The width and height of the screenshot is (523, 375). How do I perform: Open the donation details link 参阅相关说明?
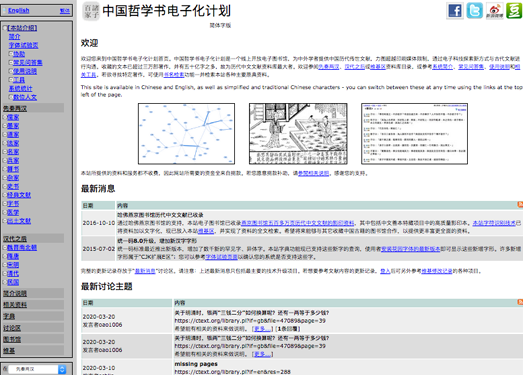point(314,173)
